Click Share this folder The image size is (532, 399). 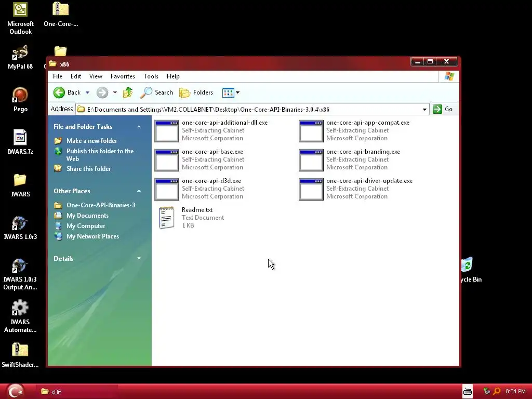click(88, 169)
